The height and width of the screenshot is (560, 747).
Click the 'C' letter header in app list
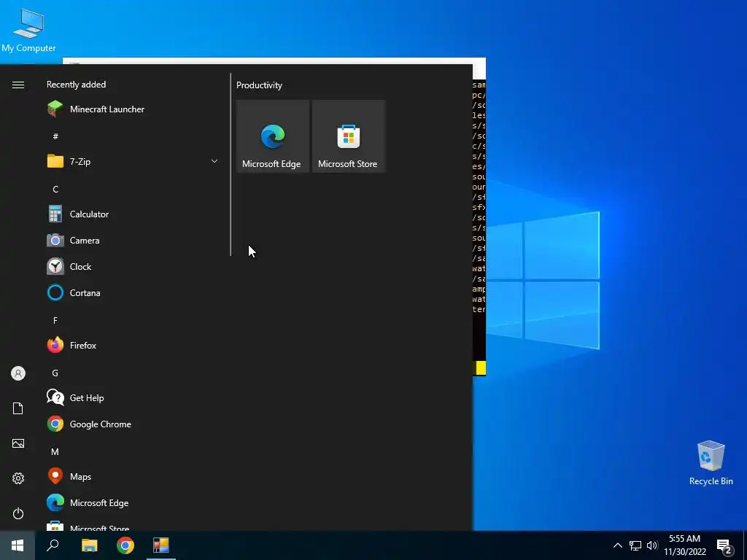55,190
